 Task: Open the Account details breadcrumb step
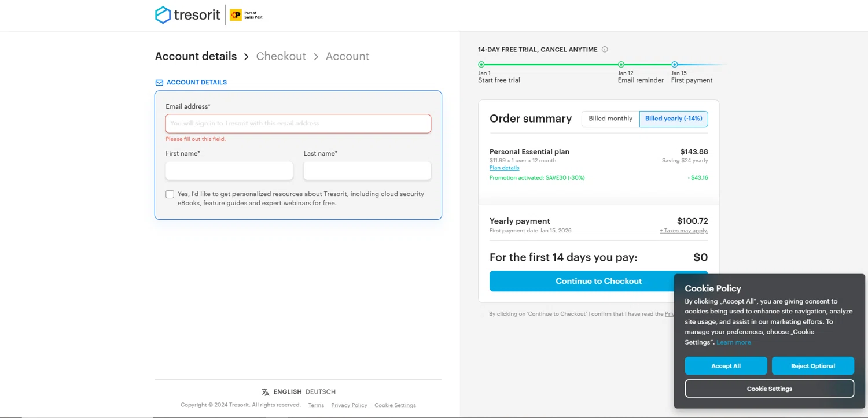(x=196, y=56)
